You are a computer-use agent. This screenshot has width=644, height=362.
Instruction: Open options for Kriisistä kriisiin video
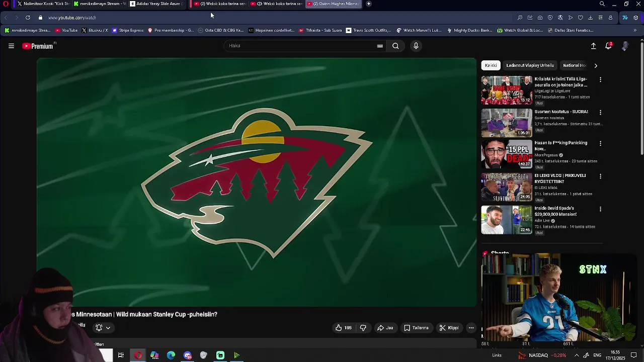point(600,79)
